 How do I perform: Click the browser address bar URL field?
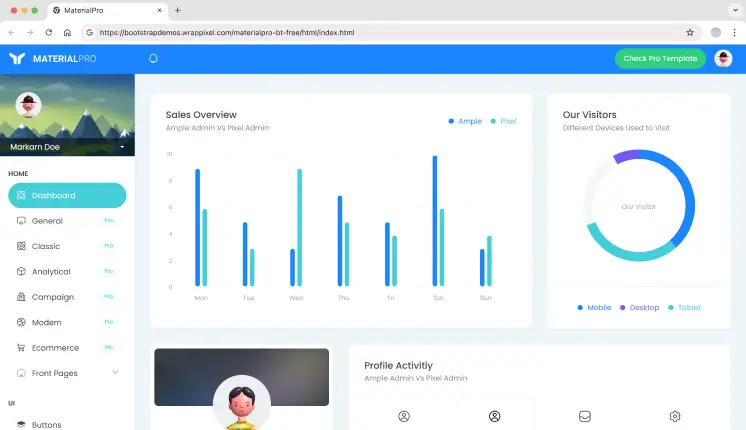point(380,32)
